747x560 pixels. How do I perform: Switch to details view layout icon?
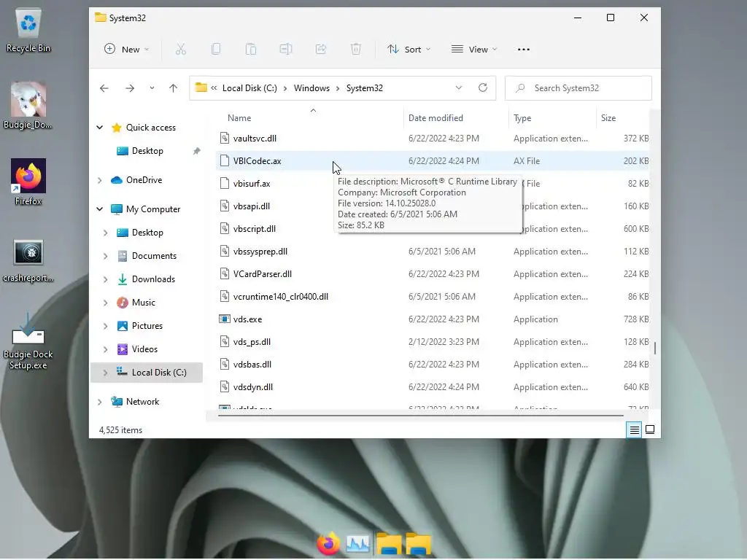coord(634,430)
